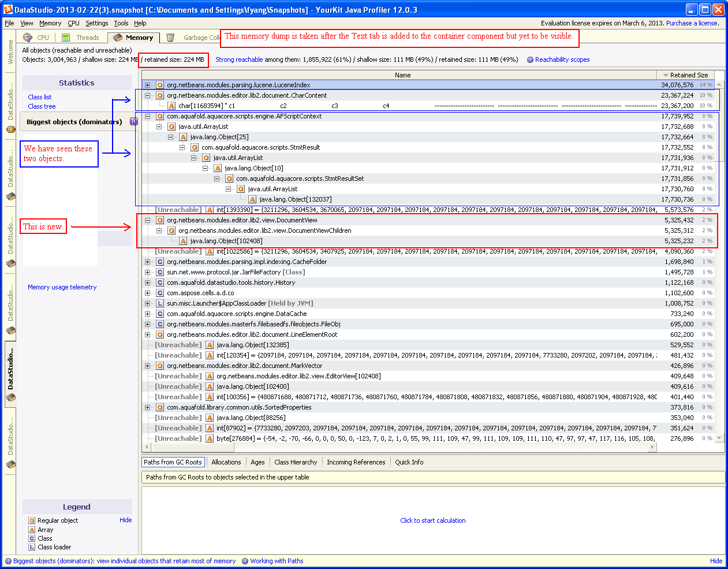This screenshot has height=569, width=728.
Task: Switch to the Memory tab
Action: [135, 38]
